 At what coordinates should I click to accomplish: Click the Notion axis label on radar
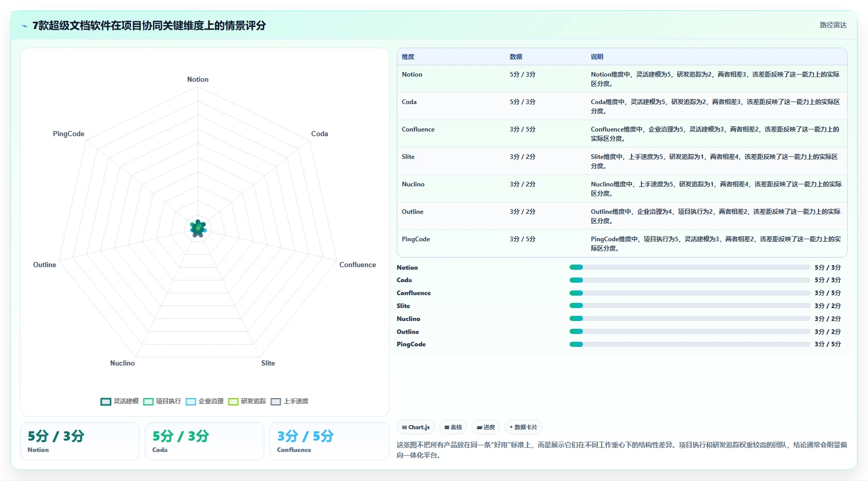pos(198,79)
